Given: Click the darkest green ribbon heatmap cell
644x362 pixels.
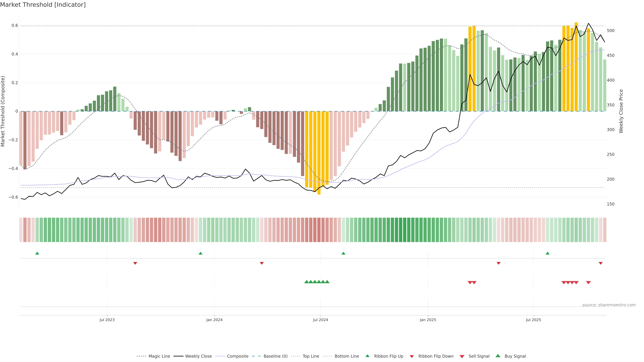Looking at the screenshot, I should tap(400, 230).
